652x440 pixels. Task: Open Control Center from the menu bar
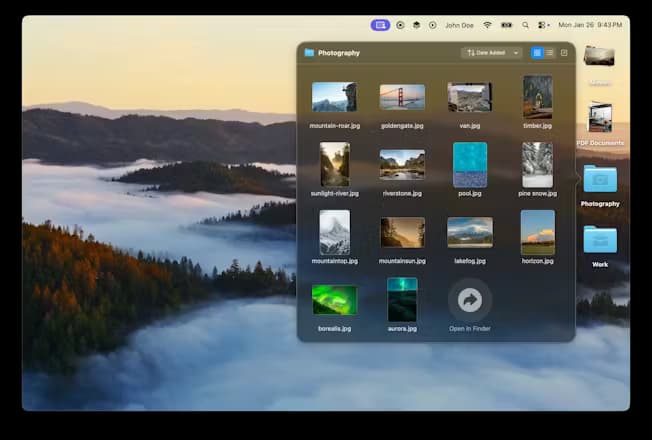[x=543, y=25]
